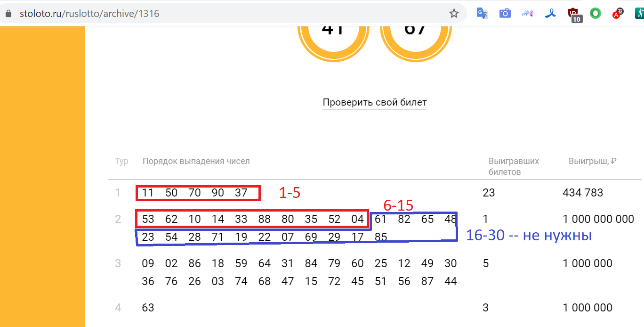Click the 434 783 prize amount

583,193
